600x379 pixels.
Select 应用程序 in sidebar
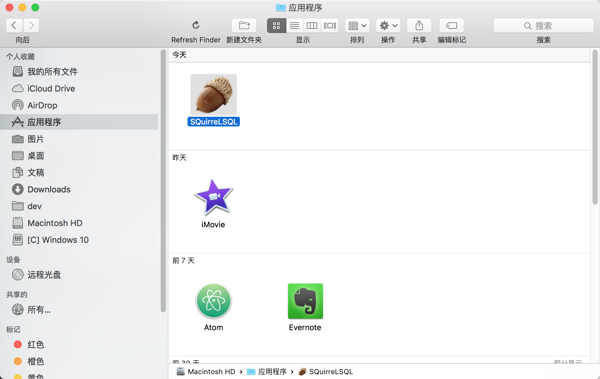pos(79,122)
